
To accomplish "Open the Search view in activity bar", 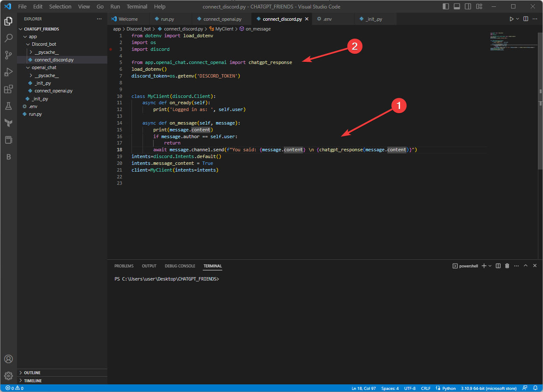I will [x=8, y=38].
